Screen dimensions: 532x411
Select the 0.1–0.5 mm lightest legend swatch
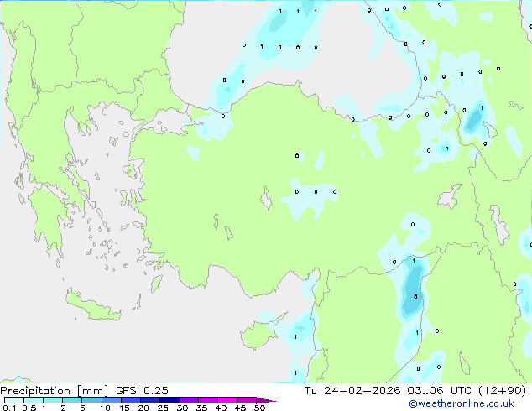pyautogui.click(x=14, y=400)
